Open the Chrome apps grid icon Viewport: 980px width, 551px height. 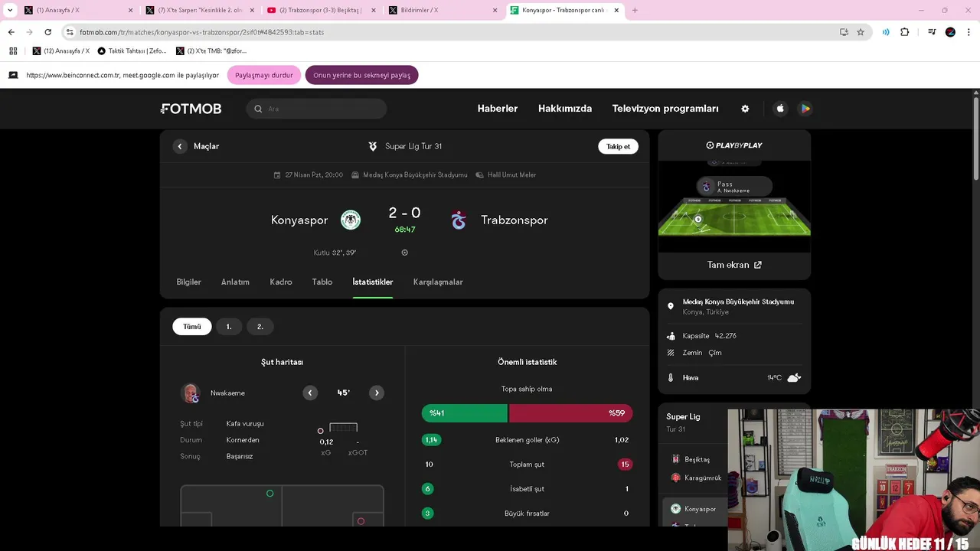tap(13, 51)
